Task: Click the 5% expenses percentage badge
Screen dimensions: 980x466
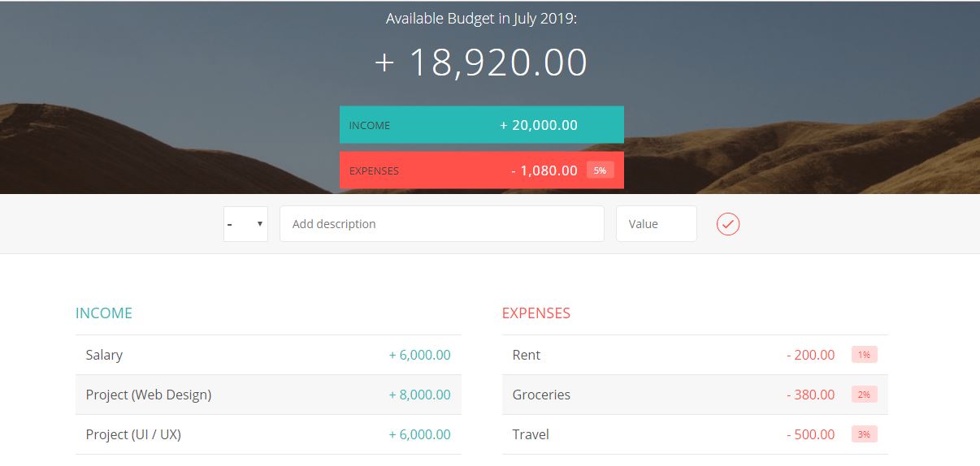Action: tap(600, 170)
